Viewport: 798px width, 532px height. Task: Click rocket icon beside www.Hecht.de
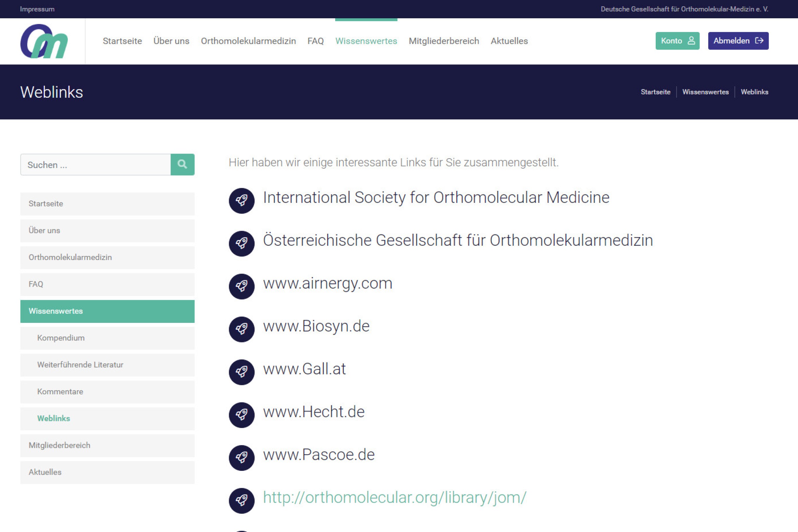[242, 415]
